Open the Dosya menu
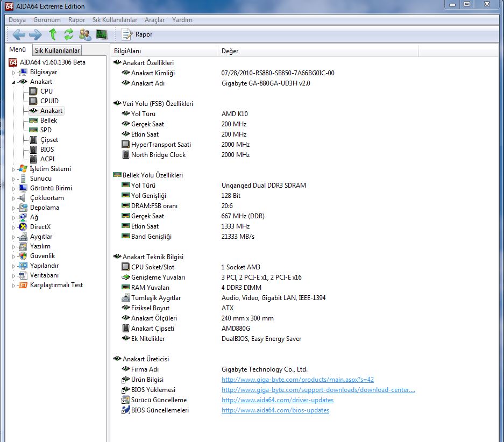504x442 pixels. (17, 20)
